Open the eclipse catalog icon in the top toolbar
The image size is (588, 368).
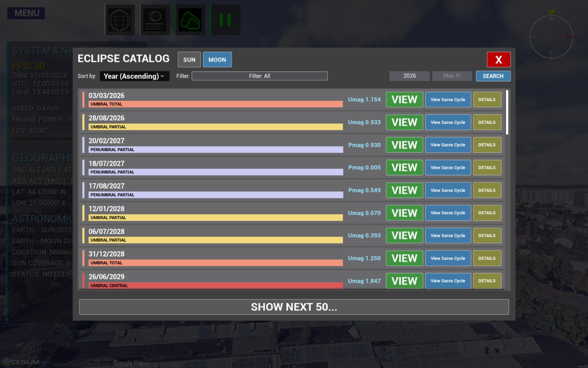155,20
